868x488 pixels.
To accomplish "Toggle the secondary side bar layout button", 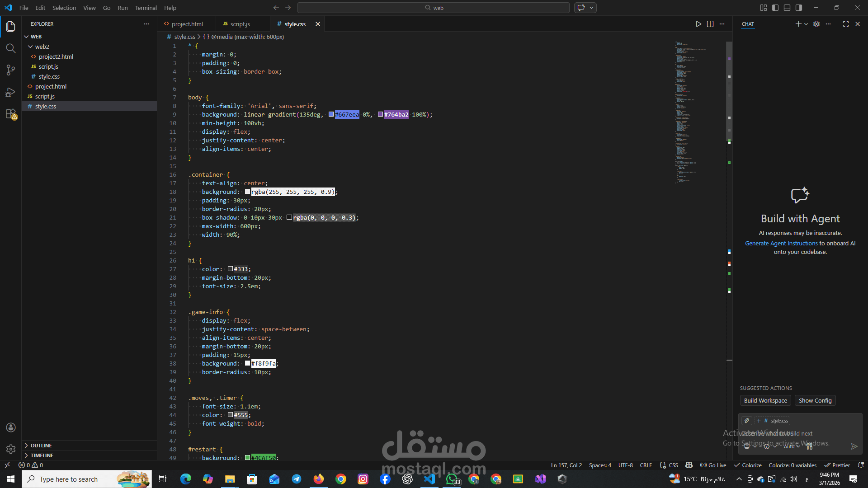I will tap(799, 8).
